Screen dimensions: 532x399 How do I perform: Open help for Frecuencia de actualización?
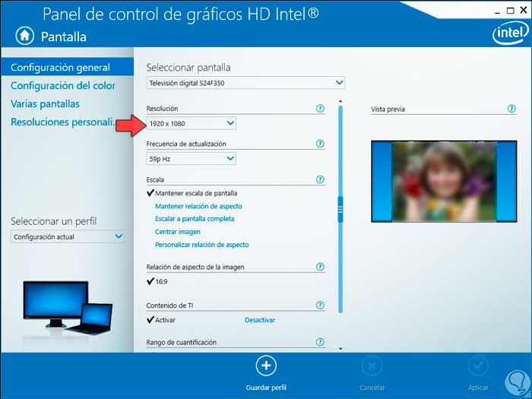coord(320,144)
